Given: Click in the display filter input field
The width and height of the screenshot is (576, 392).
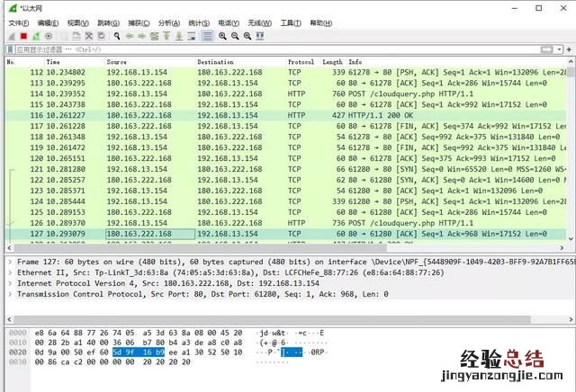Looking at the screenshot, I should (270, 49).
